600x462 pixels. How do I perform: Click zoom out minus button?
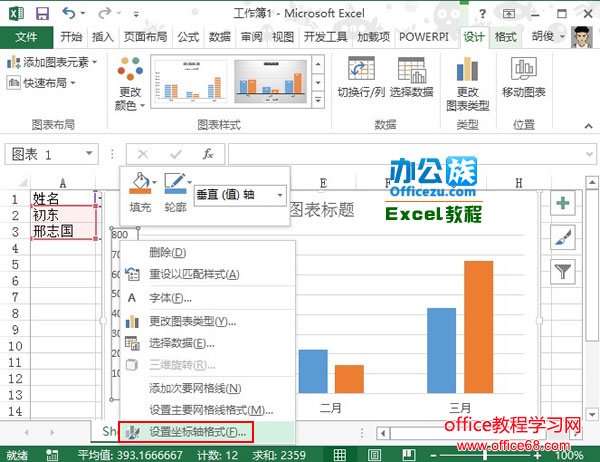(x=434, y=455)
